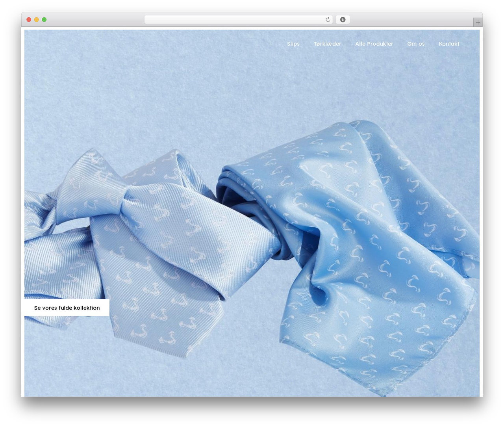Screen dimensions: 504x427
Task: Close the window with the red button
Action: (x=29, y=20)
